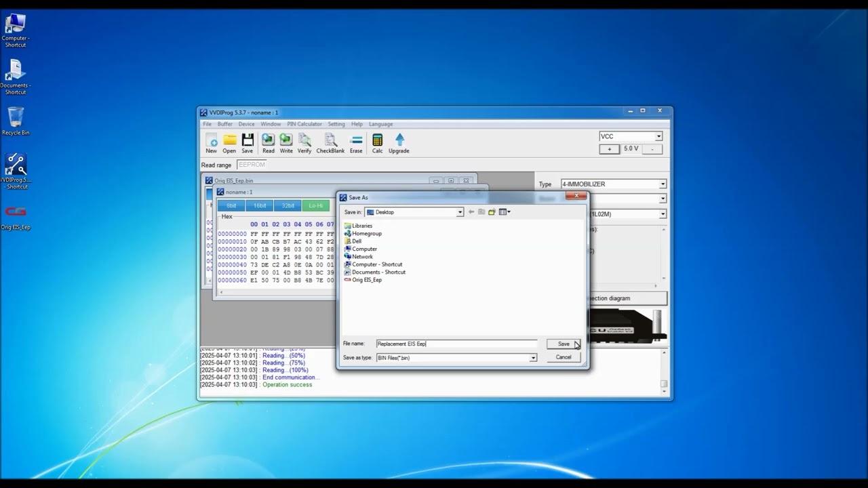
Task: Go back with Save As back arrow
Action: click(x=471, y=212)
